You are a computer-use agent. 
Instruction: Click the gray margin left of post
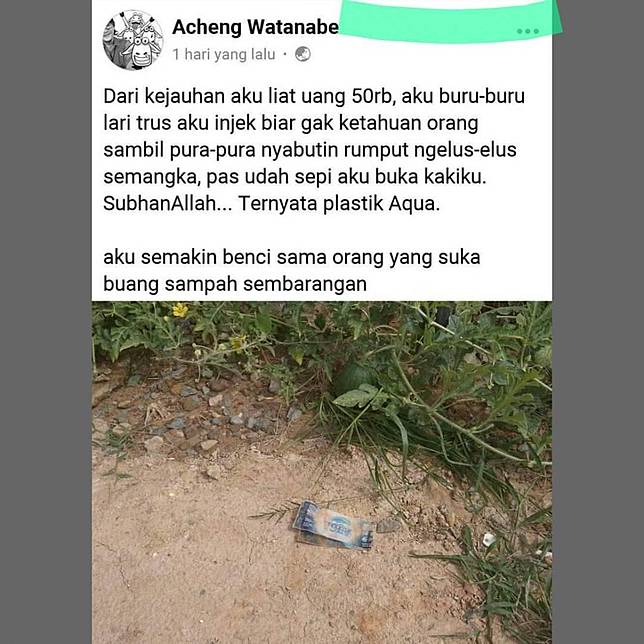point(46,322)
